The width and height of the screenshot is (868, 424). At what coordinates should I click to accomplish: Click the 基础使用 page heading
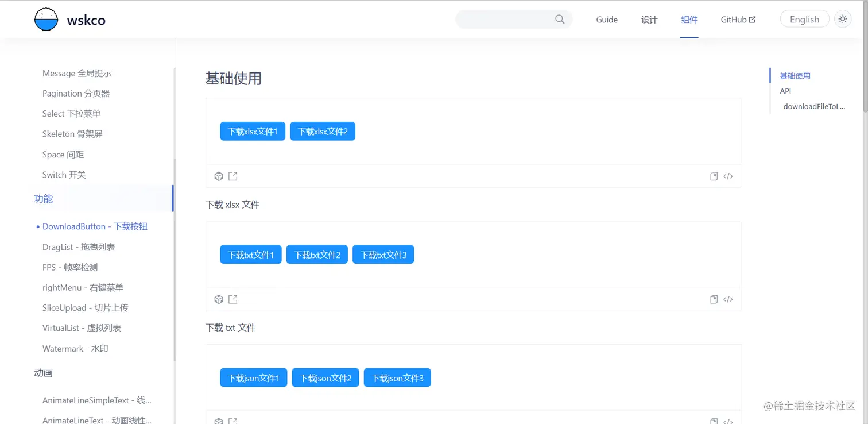coord(234,78)
